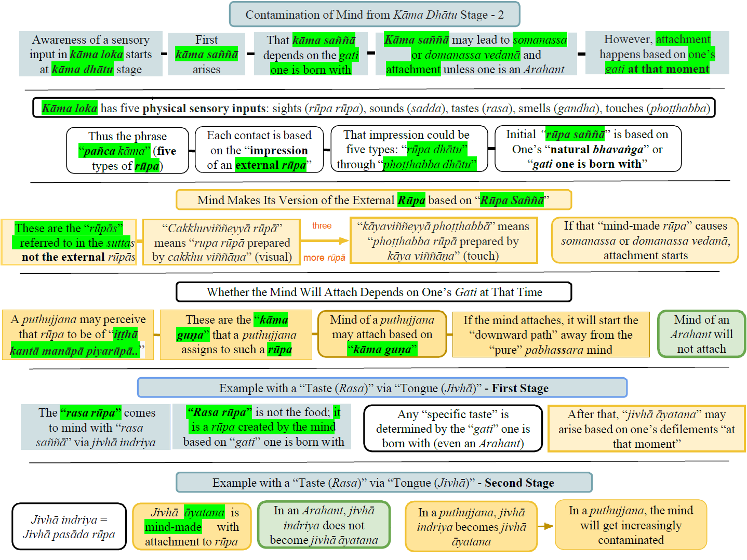Click box 'kāyaviññeyyā phoṭṭhabbā means'
Screen dimensions: 747x560
coord(444,241)
